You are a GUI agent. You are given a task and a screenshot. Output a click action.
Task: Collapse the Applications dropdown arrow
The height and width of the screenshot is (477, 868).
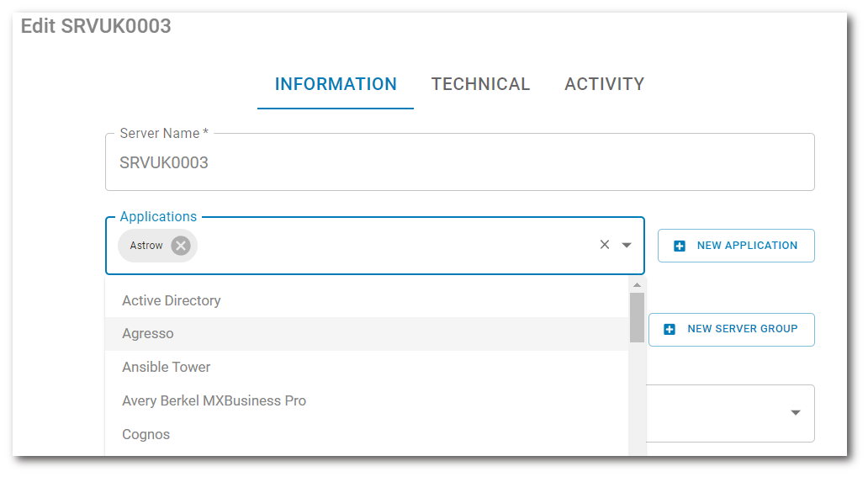pyautogui.click(x=627, y=246)
